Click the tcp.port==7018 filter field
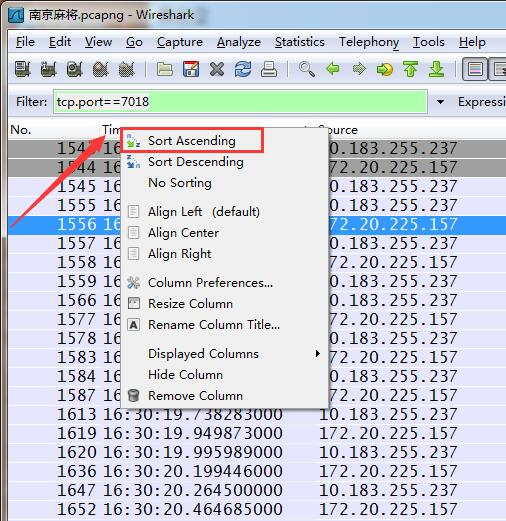 click(x=240, y=101)
